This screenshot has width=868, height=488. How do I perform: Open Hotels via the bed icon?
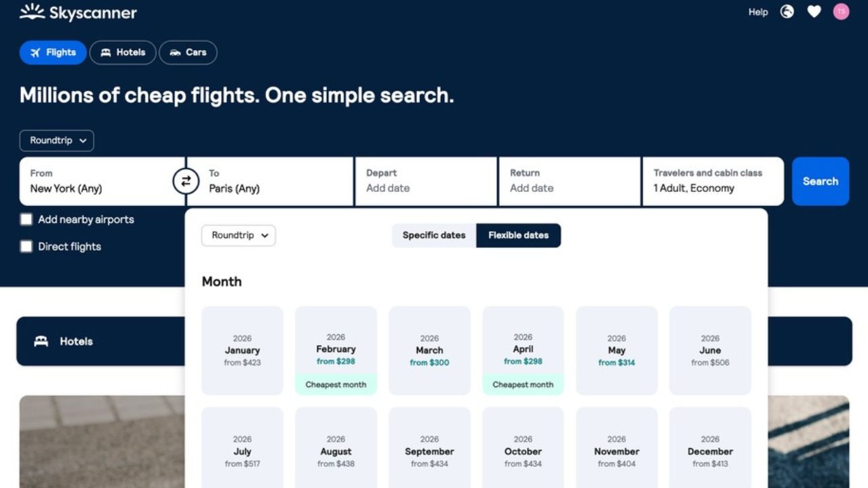tap(105, 52)
